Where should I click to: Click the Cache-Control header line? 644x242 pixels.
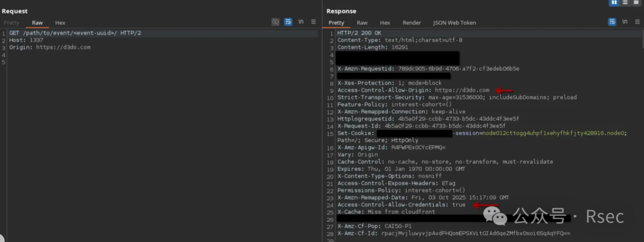tap(445, 162)
